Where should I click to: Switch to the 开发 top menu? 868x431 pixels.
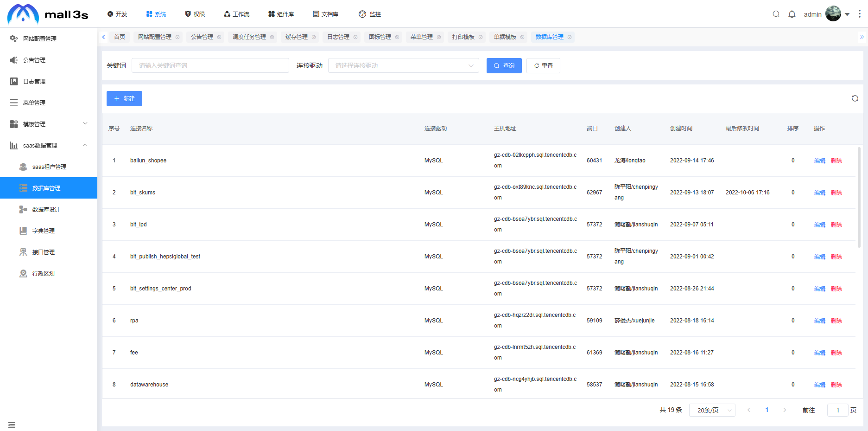117,14
